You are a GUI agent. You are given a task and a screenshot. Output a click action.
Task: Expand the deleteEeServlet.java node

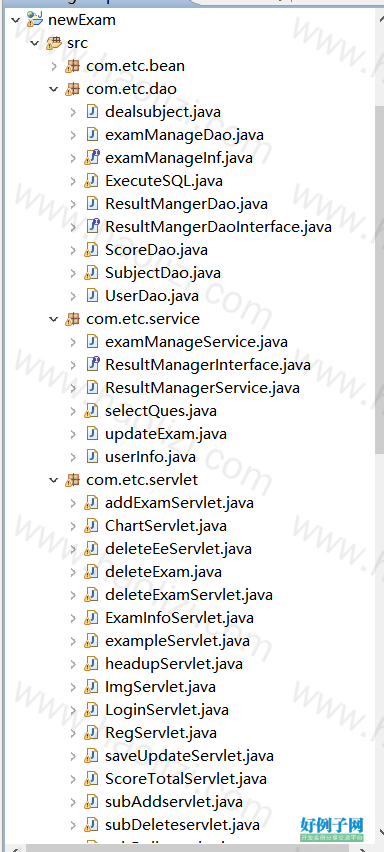pyautogui.click(x=73, y=549)
